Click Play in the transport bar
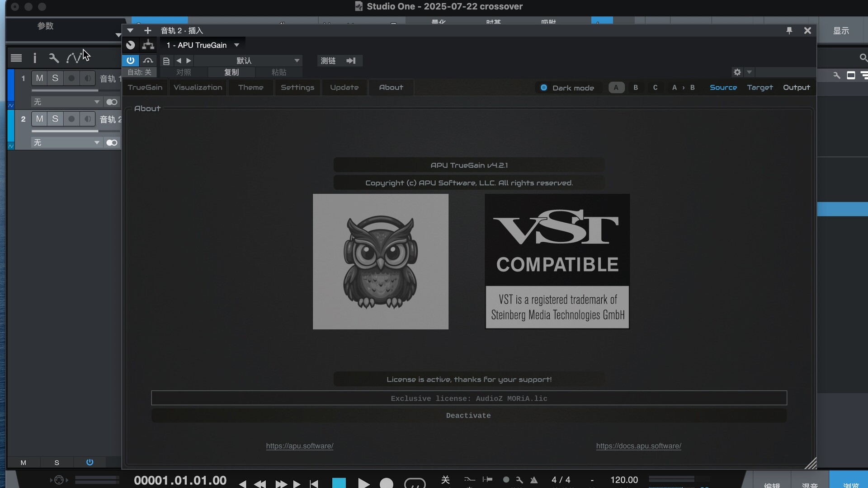868x488 pixels. (x=363, y=483)
